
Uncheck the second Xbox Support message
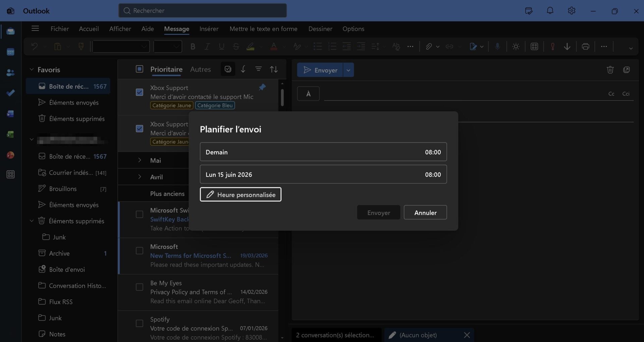(x=140, y=129)
